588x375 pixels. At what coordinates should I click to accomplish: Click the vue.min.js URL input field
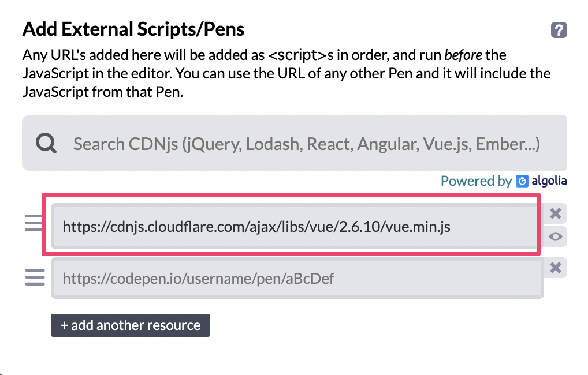click(293, 227)
